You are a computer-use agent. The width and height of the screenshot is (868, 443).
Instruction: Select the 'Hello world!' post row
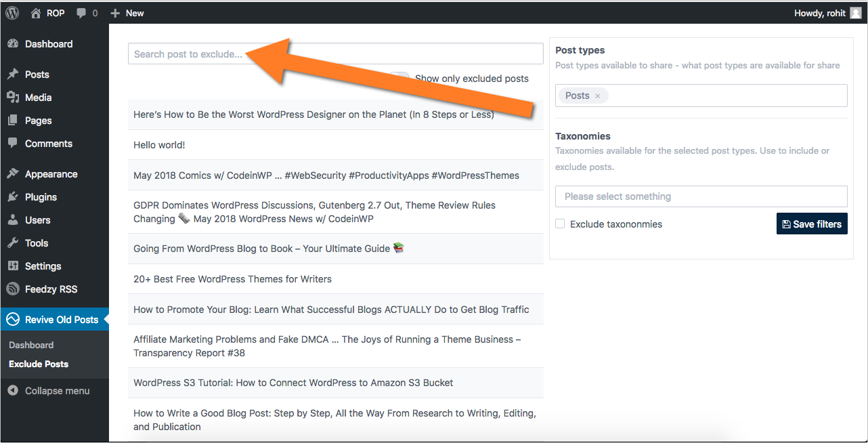pos(336,145)
